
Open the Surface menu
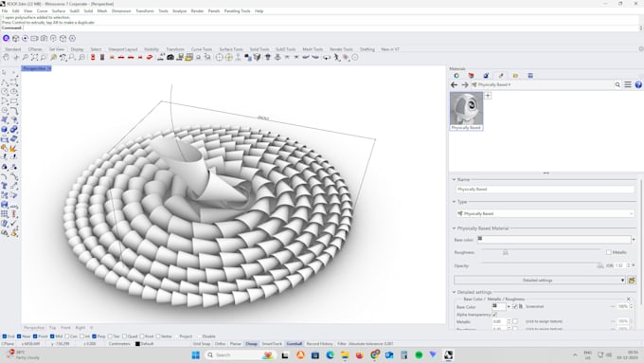(x=59, y=11)
